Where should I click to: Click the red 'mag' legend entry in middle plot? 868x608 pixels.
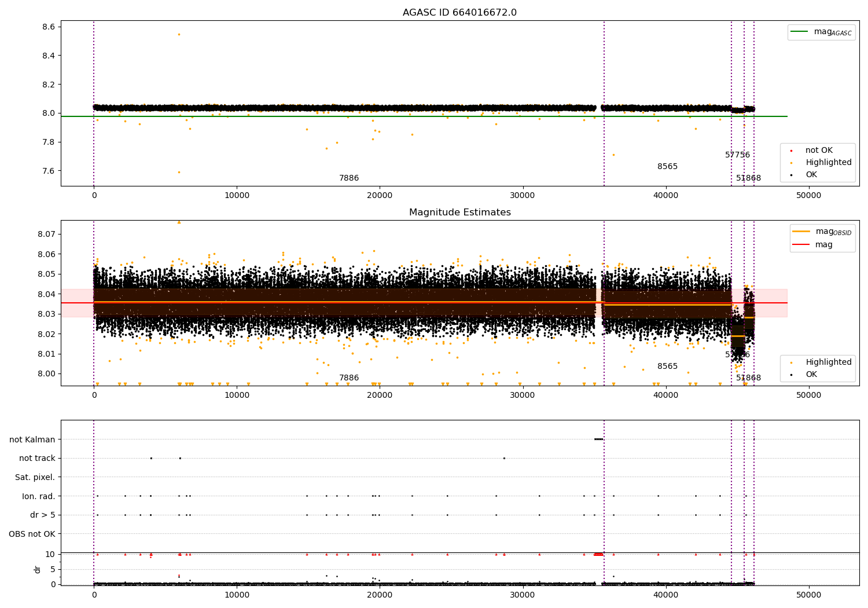[812, 244]
